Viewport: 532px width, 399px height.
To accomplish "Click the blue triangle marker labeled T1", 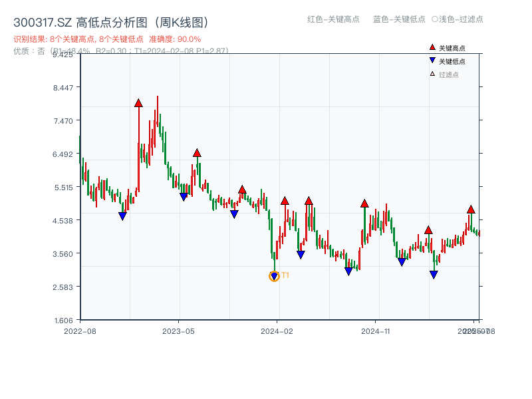I will coord(275,275).
